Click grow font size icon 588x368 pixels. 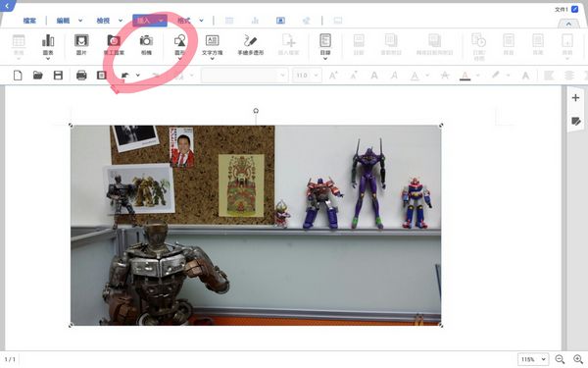[x=332, y=76]
